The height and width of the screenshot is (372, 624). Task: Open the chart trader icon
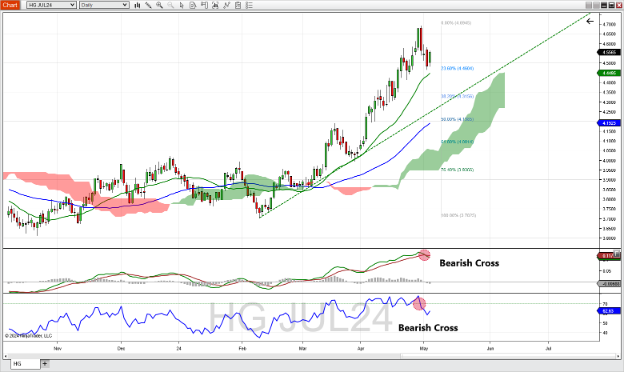[215, 5]
